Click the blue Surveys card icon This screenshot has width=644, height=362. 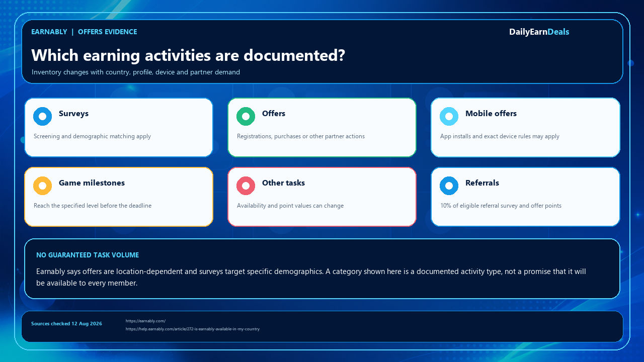pos(42,117)
